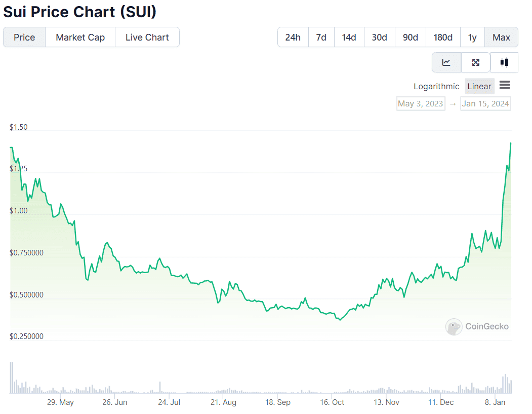Click the fullscreen expand chart icon

(x=475, y=62)
